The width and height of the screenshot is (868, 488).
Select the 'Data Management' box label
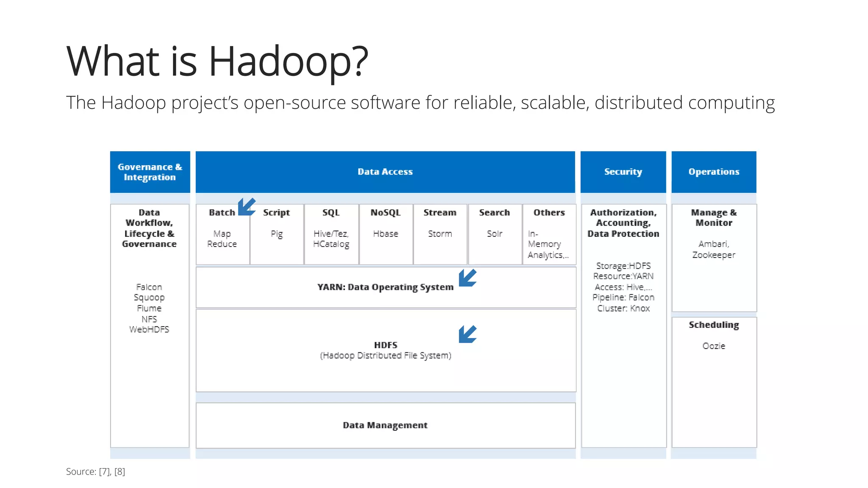click(x=385, y=425)
